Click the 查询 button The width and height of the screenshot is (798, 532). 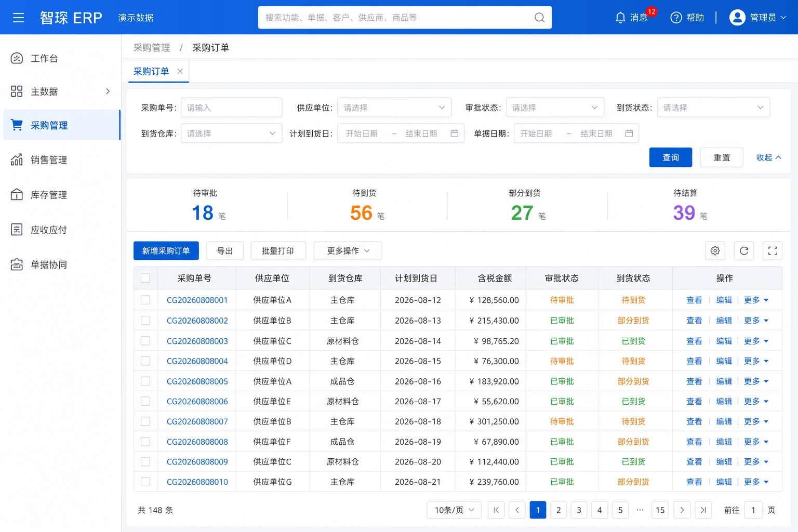(671, 157)
